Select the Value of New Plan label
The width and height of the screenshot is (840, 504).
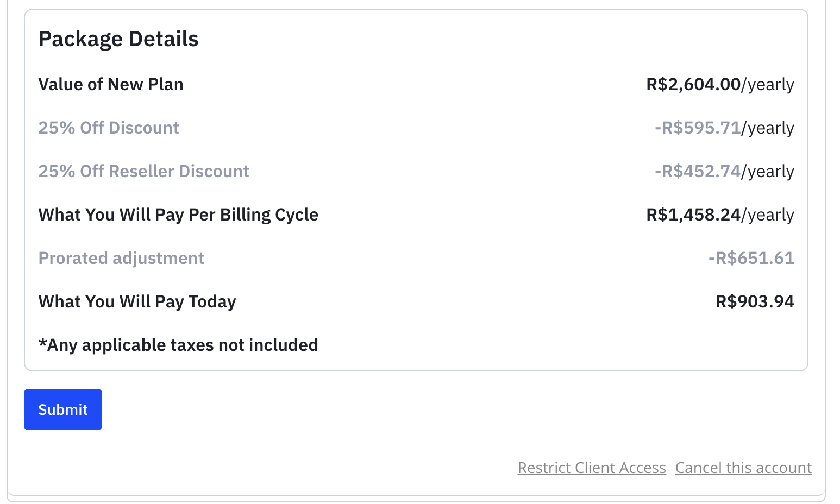[x=111, y=84]
